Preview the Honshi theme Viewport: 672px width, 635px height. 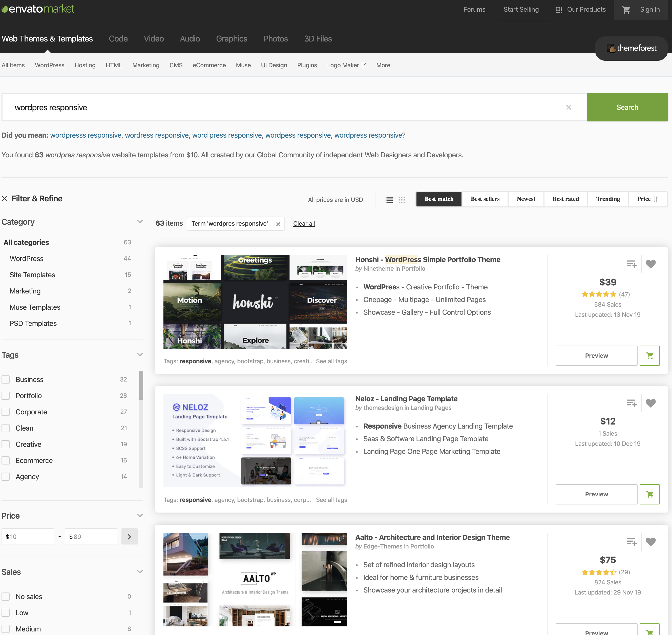(x=596, y=355)
